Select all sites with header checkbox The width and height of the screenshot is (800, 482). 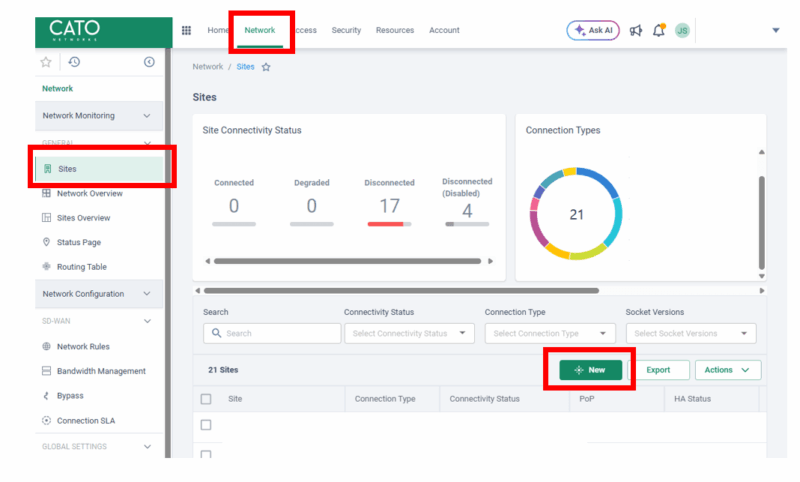(206, 399)
